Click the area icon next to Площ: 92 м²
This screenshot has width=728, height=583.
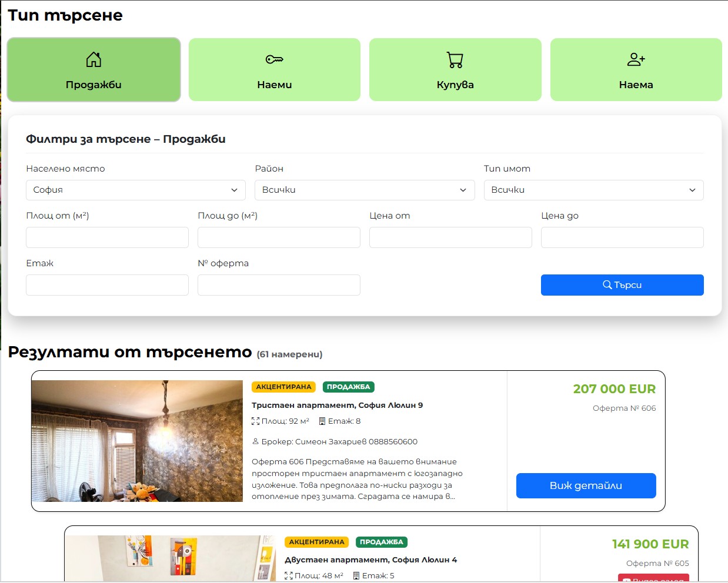255,421
